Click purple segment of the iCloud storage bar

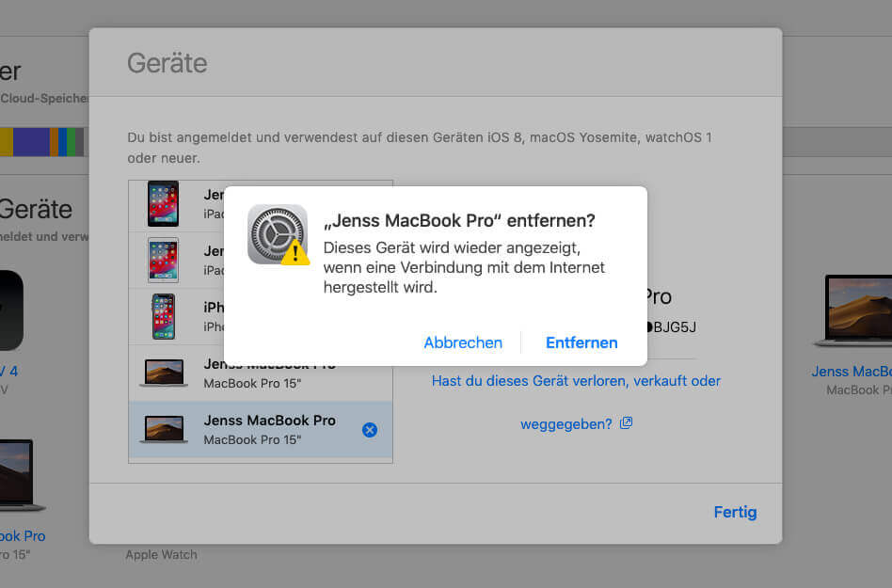31,141
